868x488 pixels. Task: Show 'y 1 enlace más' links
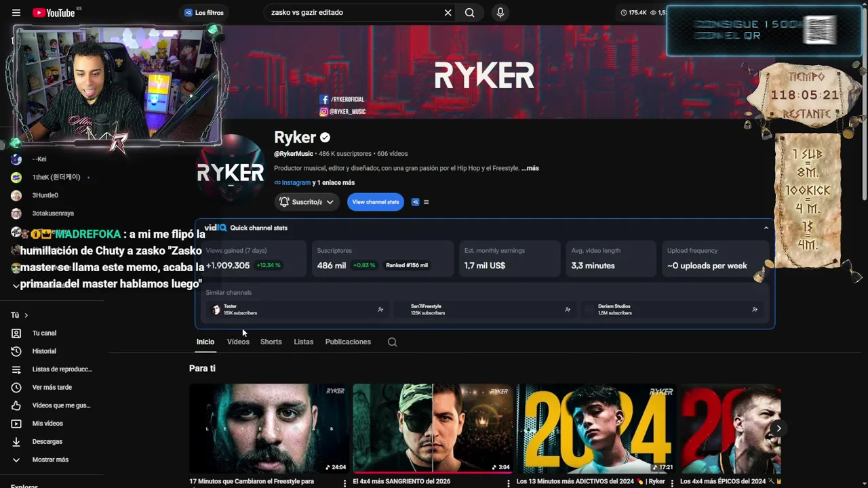click(x=333, y=182)
